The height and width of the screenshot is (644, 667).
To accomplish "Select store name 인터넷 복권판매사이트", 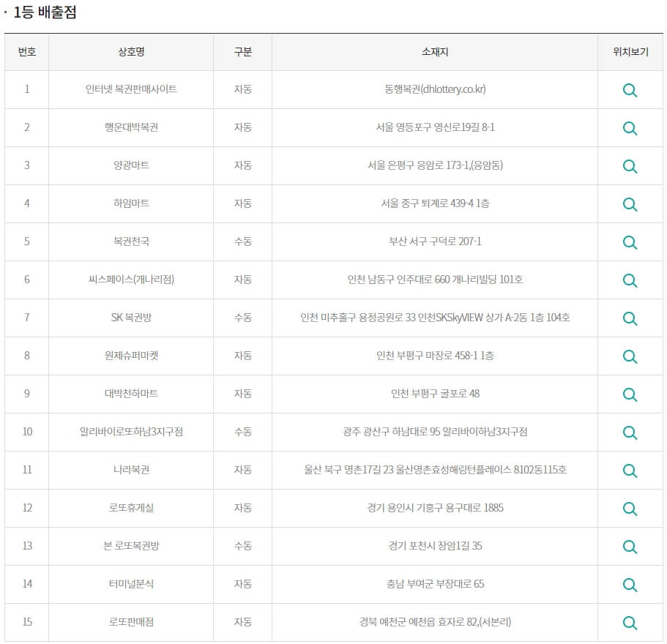I will coord(131,89).
